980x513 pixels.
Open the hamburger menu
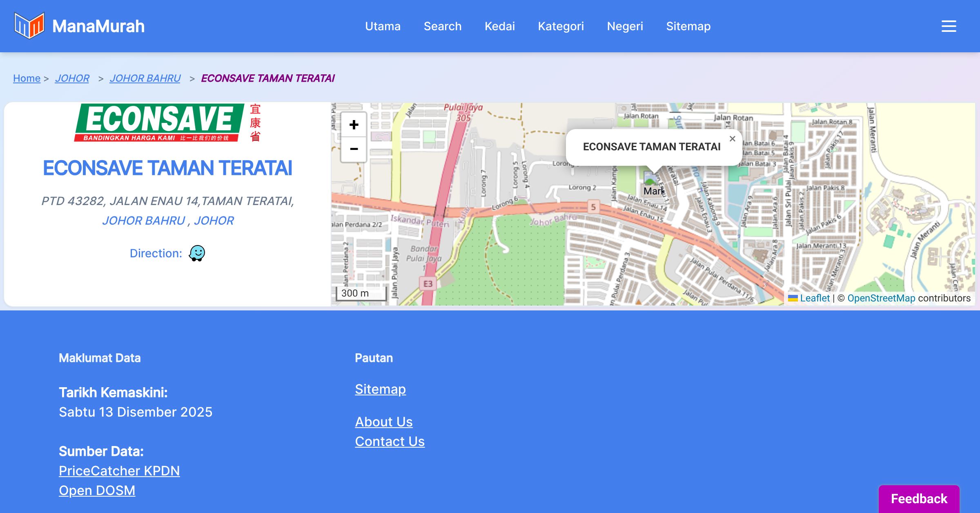click(x=949, y=26)
